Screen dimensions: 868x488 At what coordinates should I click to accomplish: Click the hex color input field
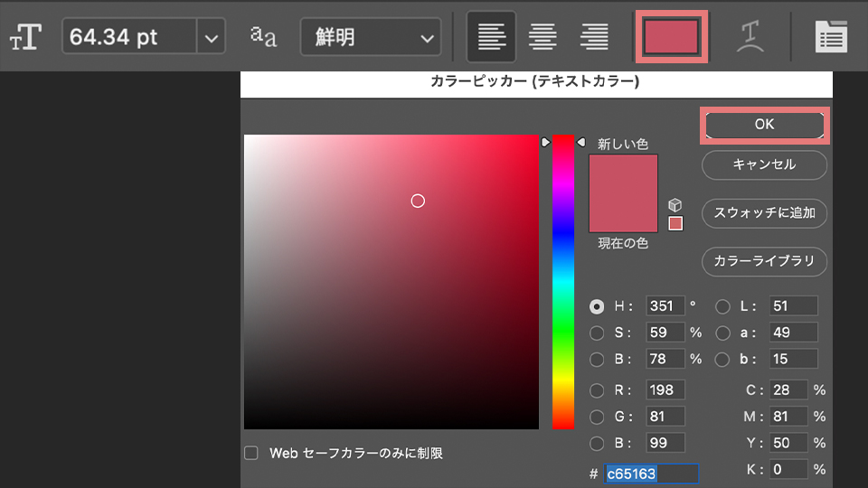pyautogui.click(x=651, y=474)
